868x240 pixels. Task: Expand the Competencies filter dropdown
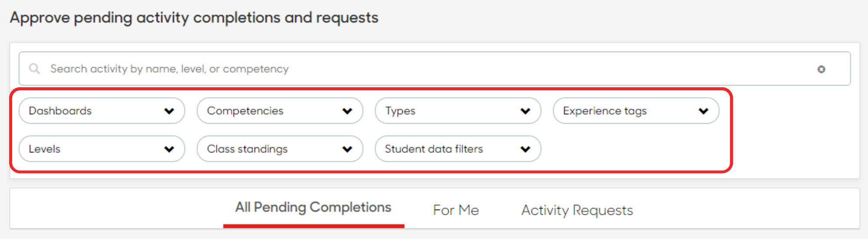[280, 111]
